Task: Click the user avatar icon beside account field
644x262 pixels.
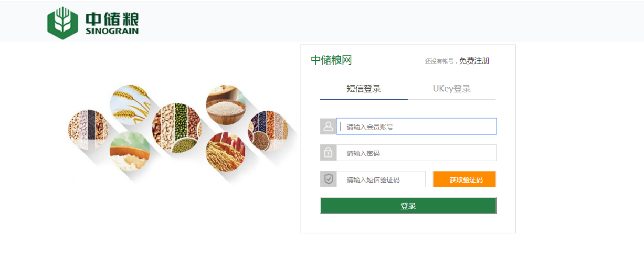Action: 328,127
